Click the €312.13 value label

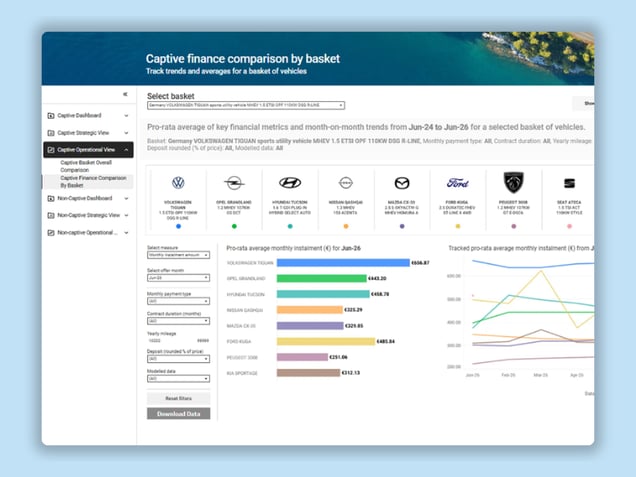(350, 373)
